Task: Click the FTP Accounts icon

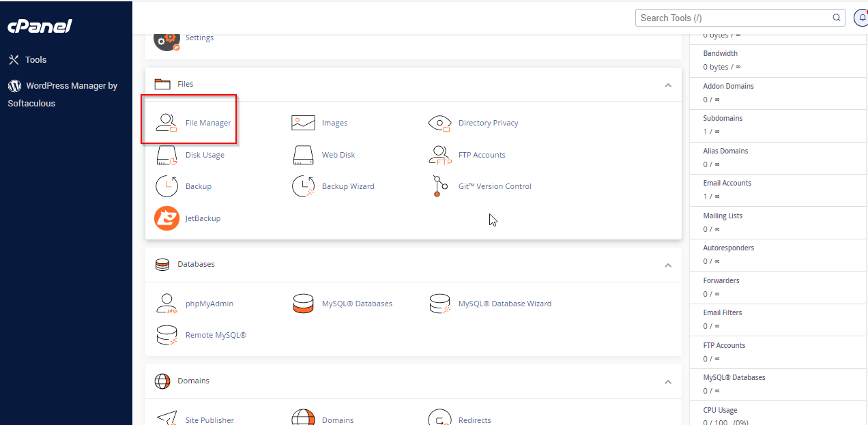Action: click(x=439, y=155)
